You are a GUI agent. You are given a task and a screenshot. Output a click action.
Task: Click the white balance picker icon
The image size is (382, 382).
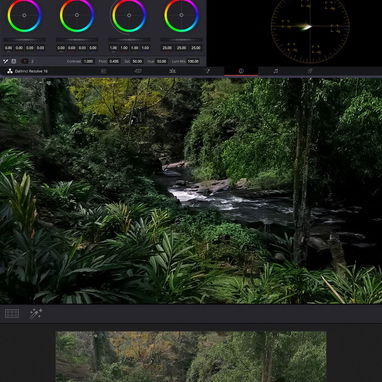[14, 61]
